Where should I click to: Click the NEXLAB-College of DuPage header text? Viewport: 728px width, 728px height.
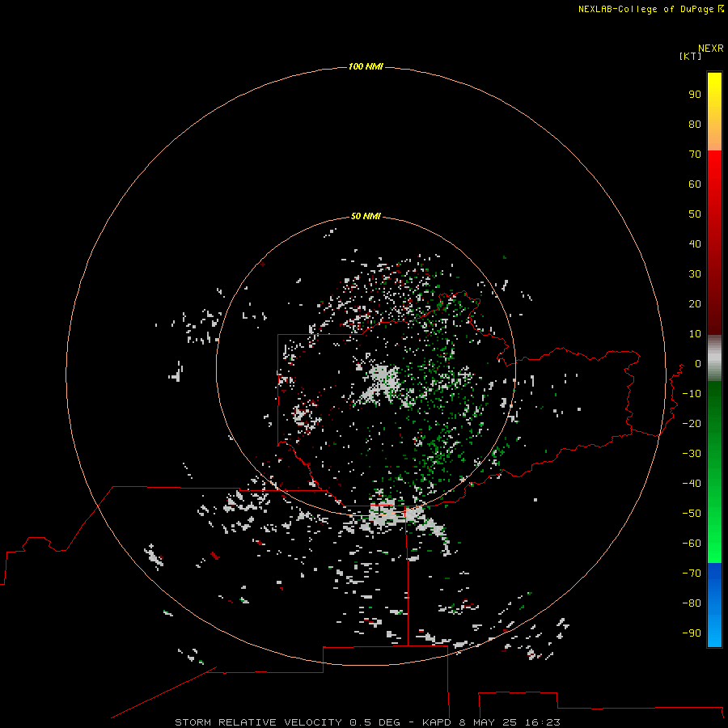click(650, 9)
